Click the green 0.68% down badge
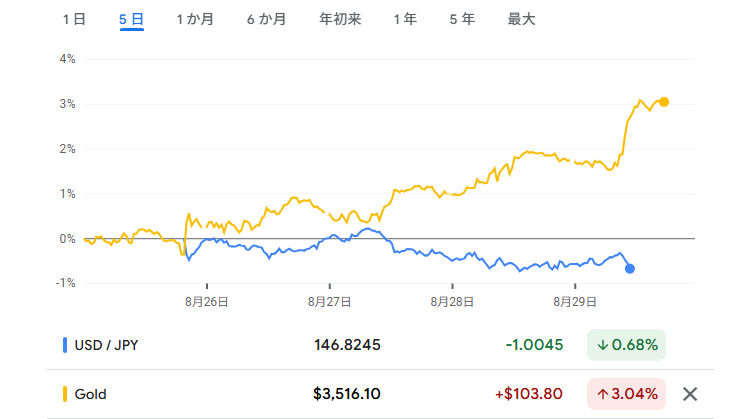This screenshot has height=419, width=735. (626, 345)
